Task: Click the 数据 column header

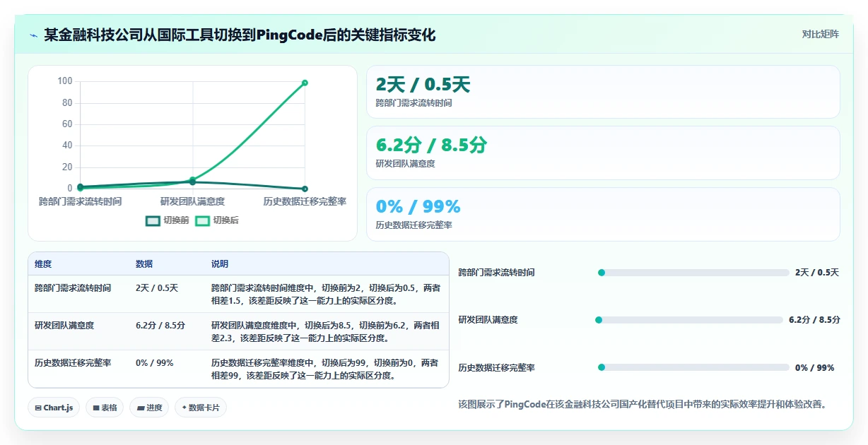Action: click(x=144, y=264)
